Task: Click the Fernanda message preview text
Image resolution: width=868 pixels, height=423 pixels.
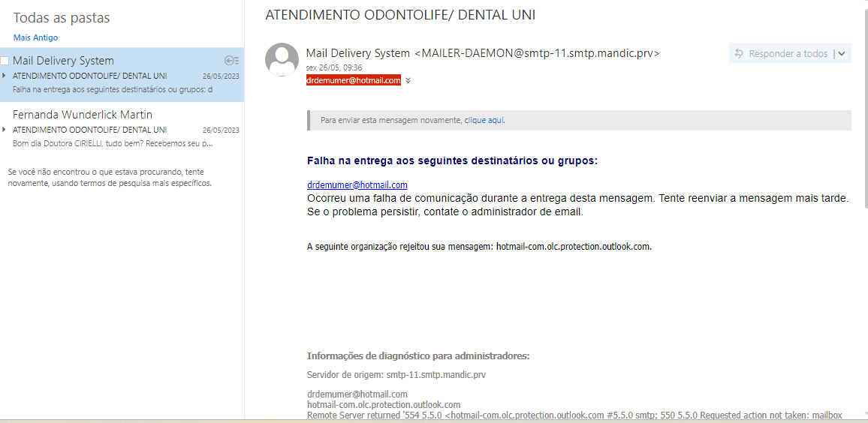Action: pos(113,142)
